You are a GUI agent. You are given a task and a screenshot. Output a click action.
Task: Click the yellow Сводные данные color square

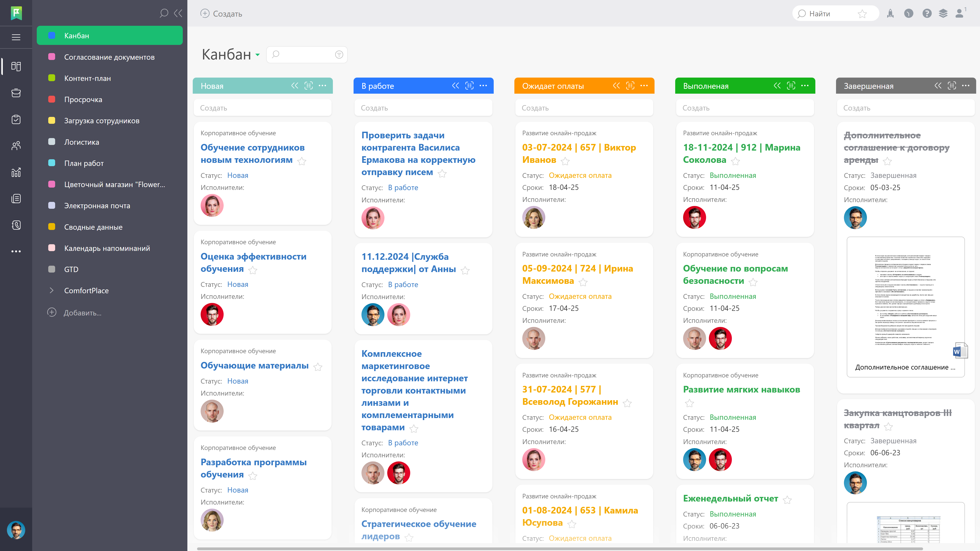coord(52,227)
